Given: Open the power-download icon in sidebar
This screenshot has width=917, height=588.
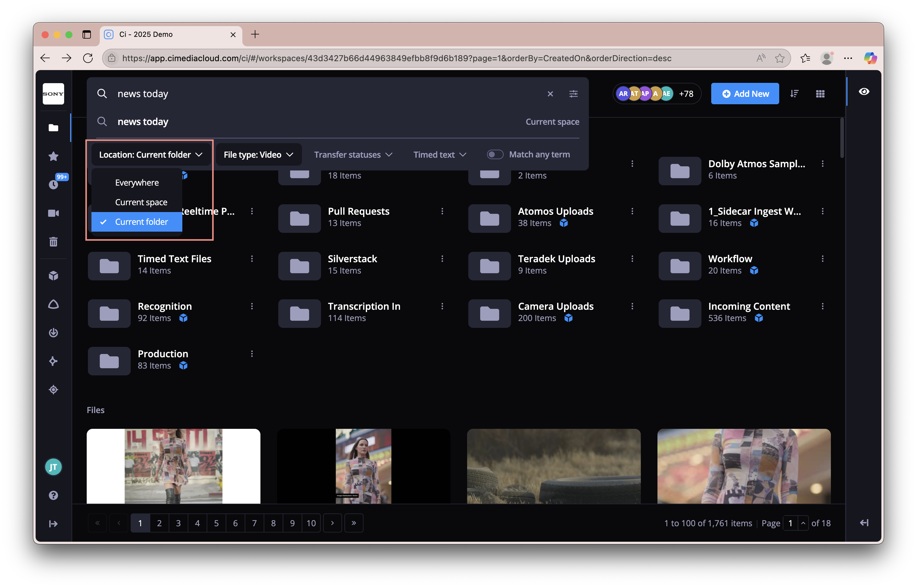Looking at the screenshot, I should pyautogui.click(x=53, y=333).
